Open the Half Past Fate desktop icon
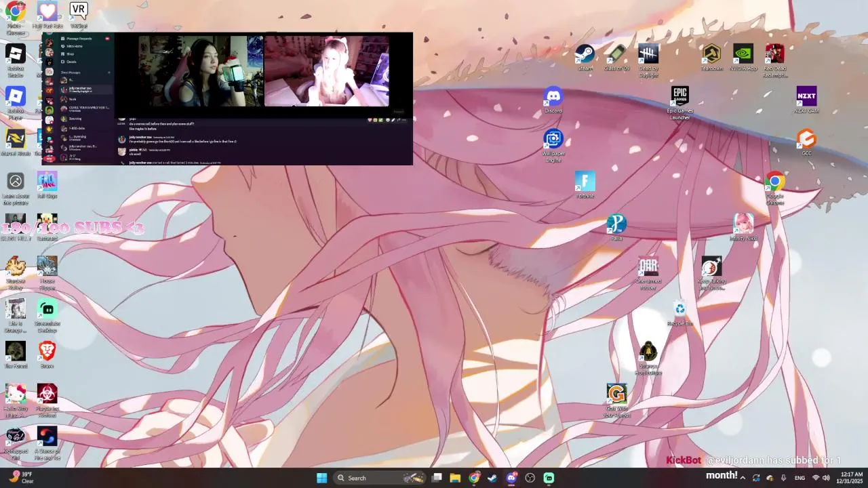Screen dimensions: 868x488 point(47,15)
